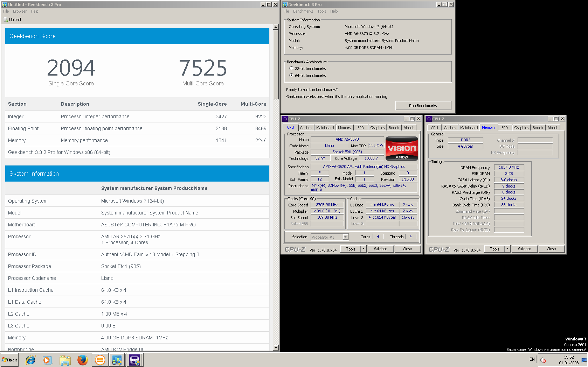Click the vertical scrollbar thumb in Geekbench results
Image resolution: width=588 pixels, height=367 pixels.
pos(276,64)
